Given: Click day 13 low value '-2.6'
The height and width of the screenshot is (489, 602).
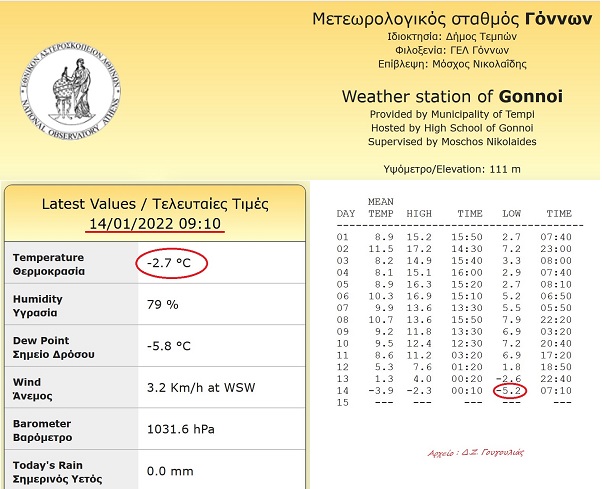Looking at the screenshot, I should (x=508, y=379).
